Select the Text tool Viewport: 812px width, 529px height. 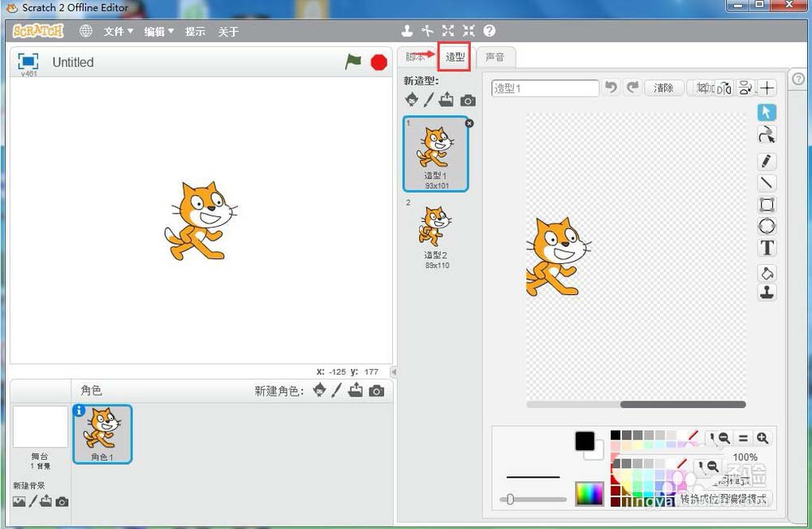click(x=767, y=248)
